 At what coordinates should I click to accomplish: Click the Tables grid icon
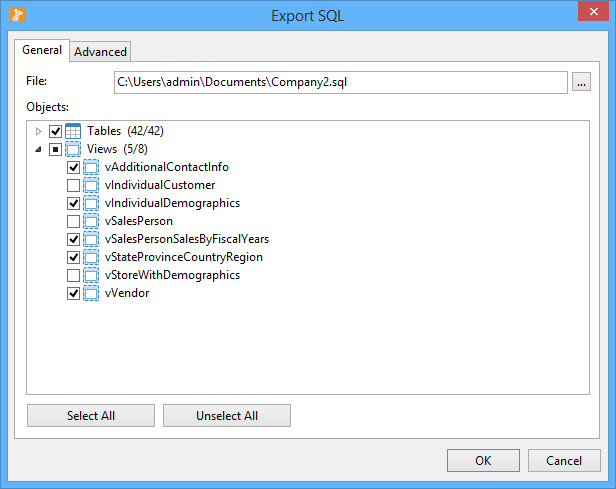click(73, 131)
